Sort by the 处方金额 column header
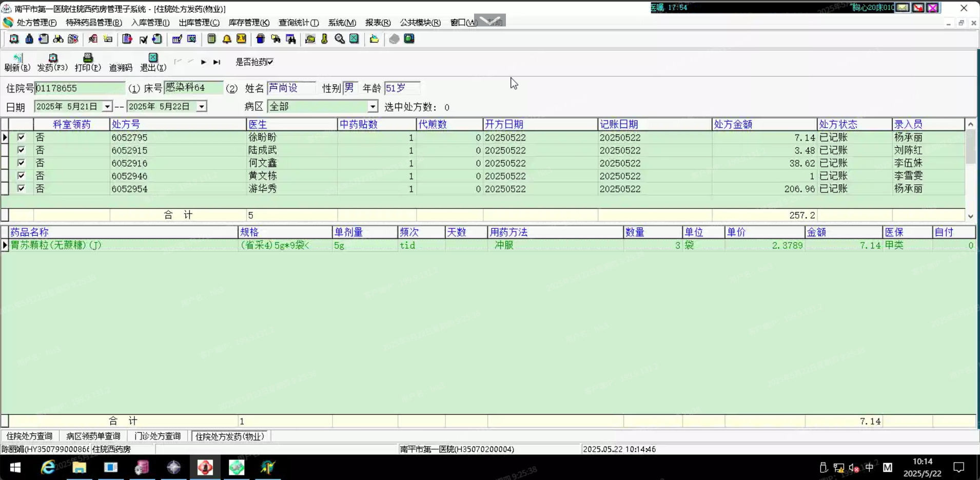 765,124
